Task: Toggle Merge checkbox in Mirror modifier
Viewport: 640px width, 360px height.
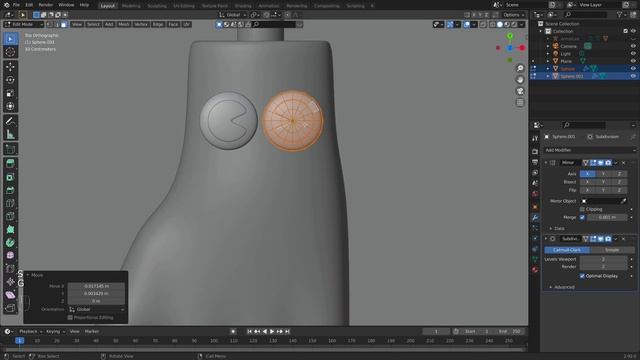Action: tap(582, 217)
